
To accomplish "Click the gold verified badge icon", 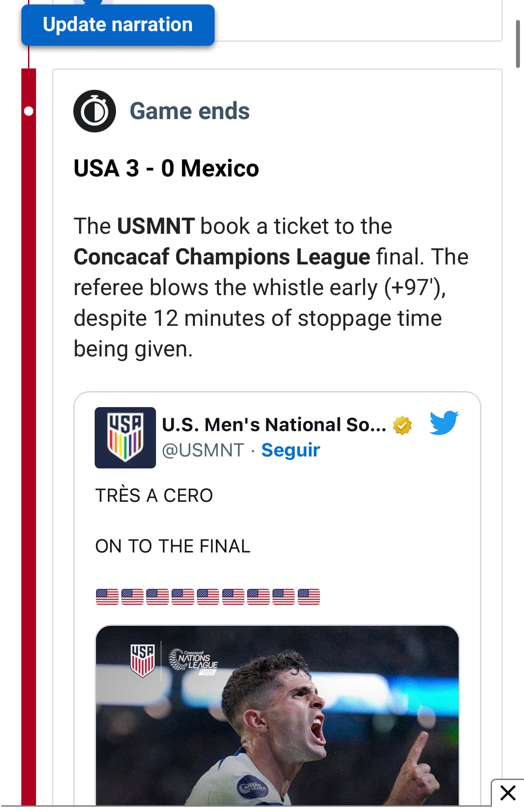I will point(402,425).
